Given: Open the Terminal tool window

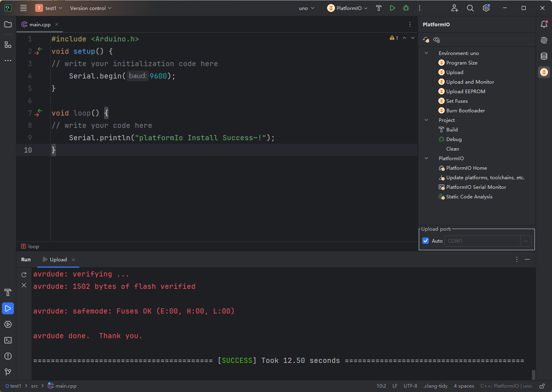Looking at the screenshot, I should pos(8,340).
